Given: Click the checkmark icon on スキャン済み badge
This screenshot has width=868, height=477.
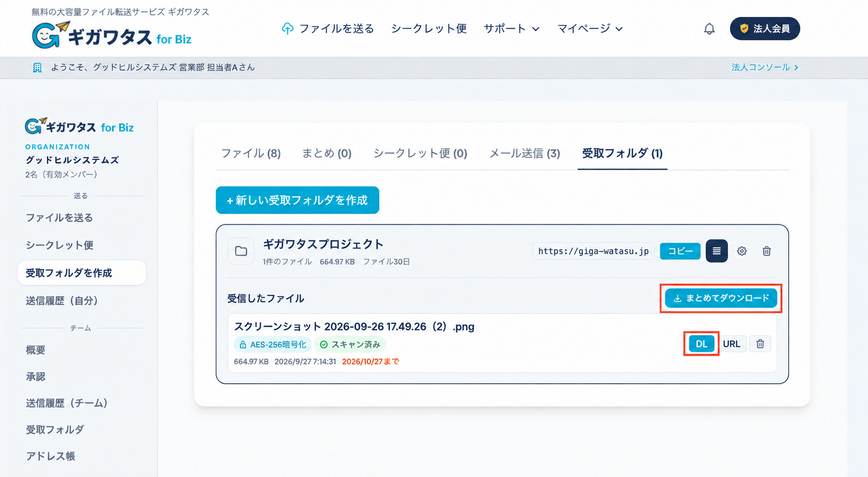Looking at the screenshot, I should click(324, 345).
